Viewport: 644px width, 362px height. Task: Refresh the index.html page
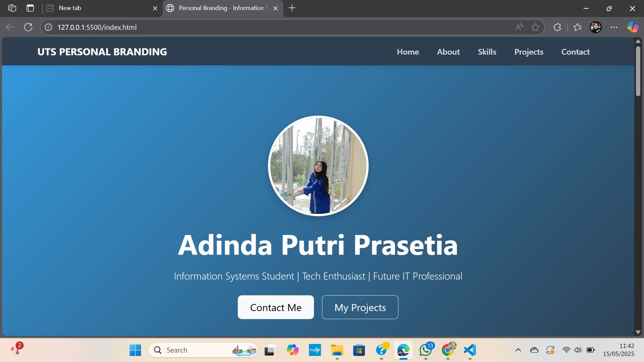(28, 27)
